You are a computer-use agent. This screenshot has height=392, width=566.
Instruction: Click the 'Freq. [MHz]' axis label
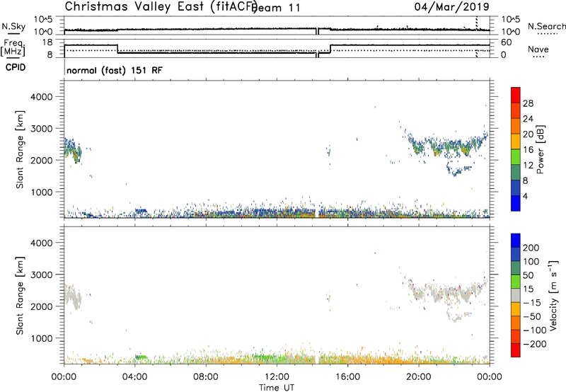click(x=13, y=48)
